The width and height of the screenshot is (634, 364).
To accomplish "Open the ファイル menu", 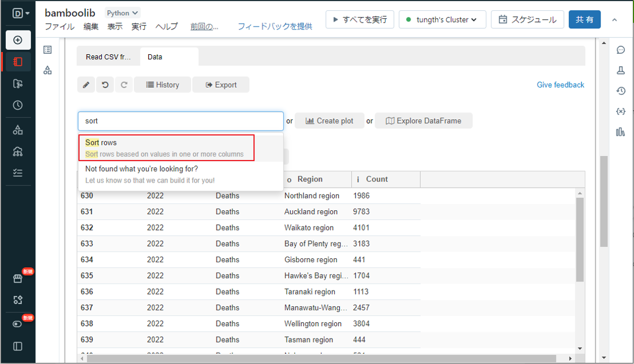I will click(x=59, y=27).
